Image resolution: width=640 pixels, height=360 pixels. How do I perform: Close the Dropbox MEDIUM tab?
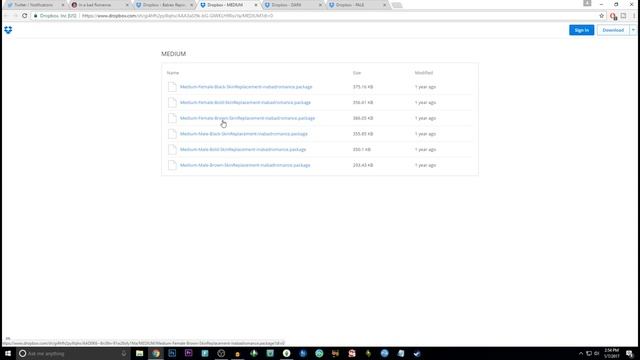pyautogui.click(x=256, y=5)
